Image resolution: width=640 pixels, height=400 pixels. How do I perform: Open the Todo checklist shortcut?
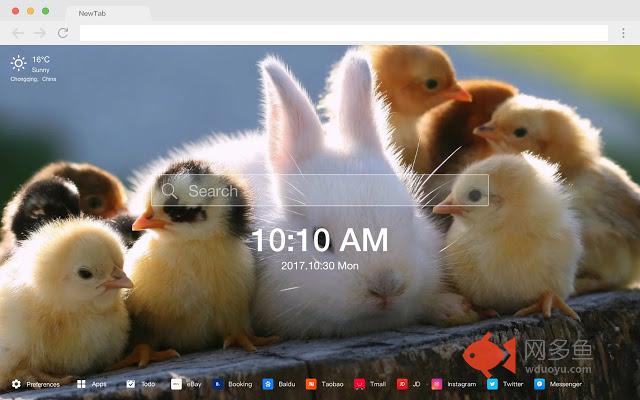click(x=131, y=384)
